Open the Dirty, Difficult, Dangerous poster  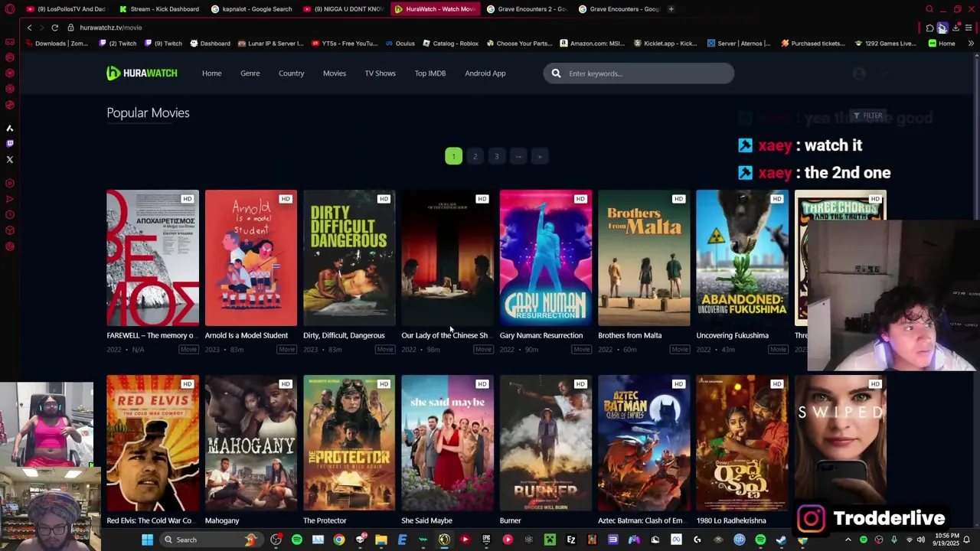point(349,258)
